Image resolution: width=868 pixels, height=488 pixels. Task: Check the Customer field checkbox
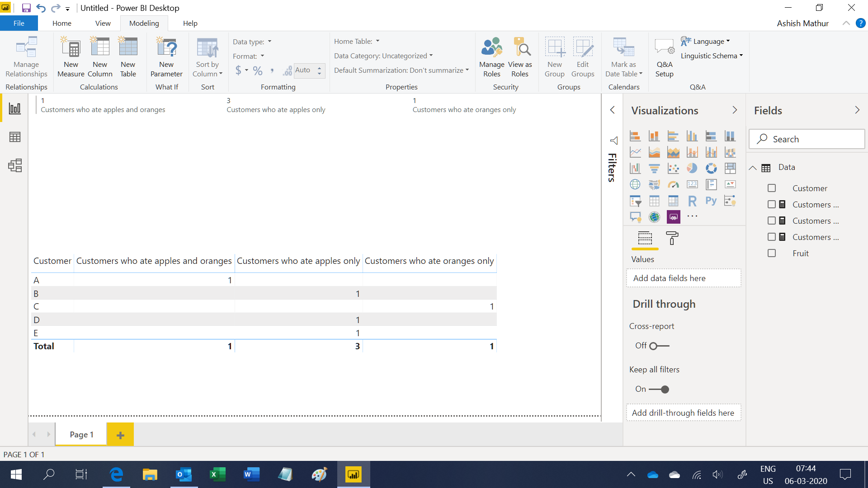[x=772, y=188]
